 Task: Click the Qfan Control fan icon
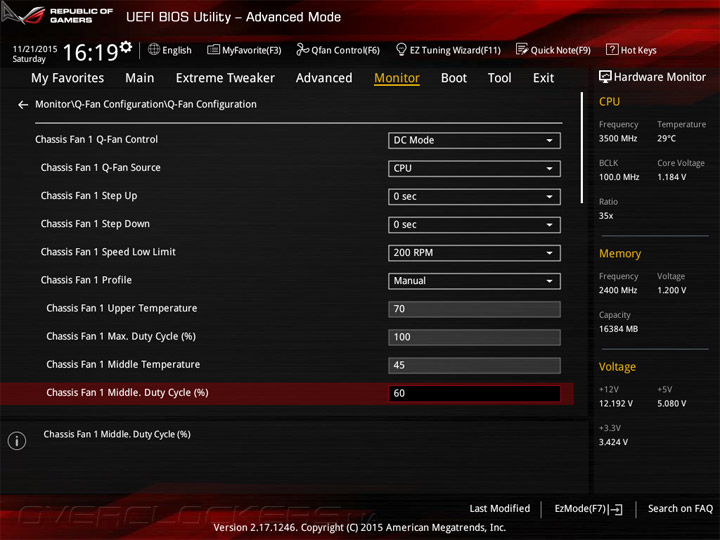coord(302,49)
